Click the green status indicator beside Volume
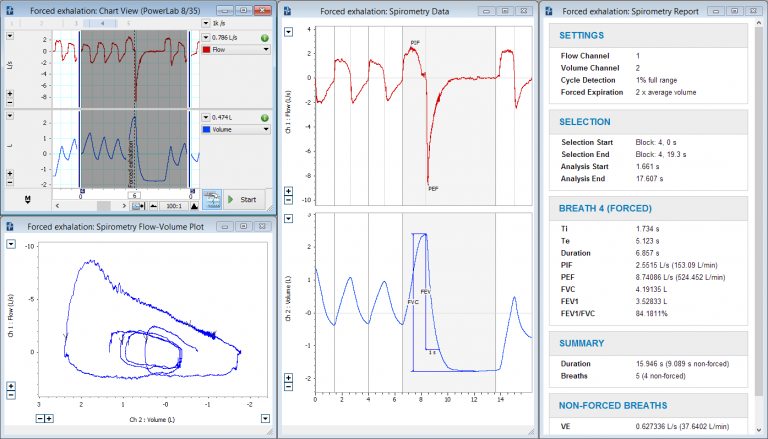The height and width of the screenshot is (439, 768). point(264,117)
